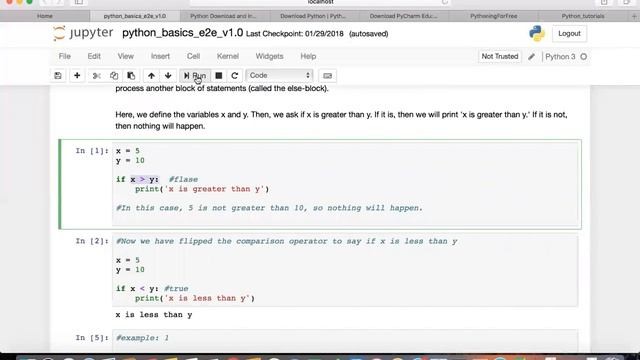Click the In [2]: prompt label
The height and width of the screenshot is (360, 640).
(92, 241)
